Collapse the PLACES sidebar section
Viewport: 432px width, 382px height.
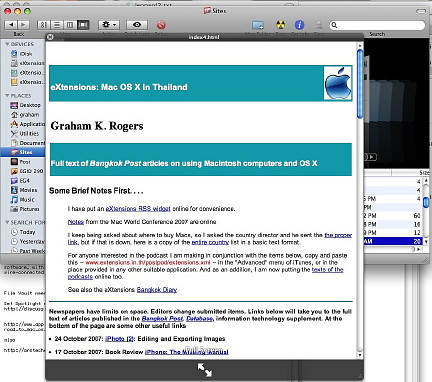pos(7,96)
